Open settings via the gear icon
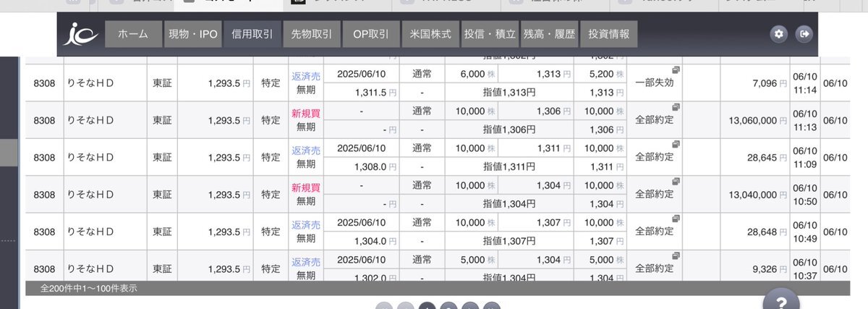This screenshot has height=309, width=868. coord(778,34)
